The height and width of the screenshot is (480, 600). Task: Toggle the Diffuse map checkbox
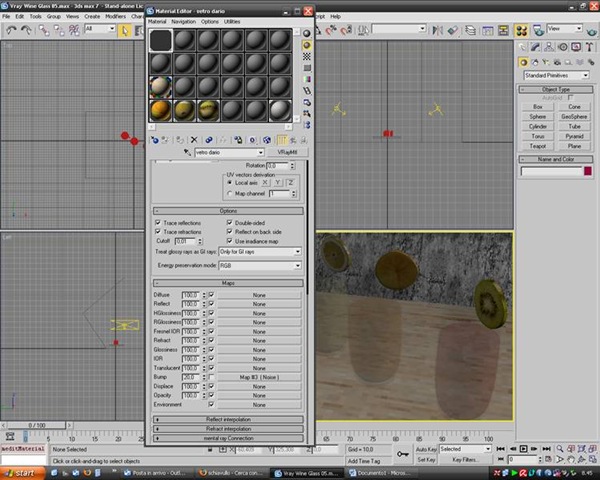tap(211, 295)
